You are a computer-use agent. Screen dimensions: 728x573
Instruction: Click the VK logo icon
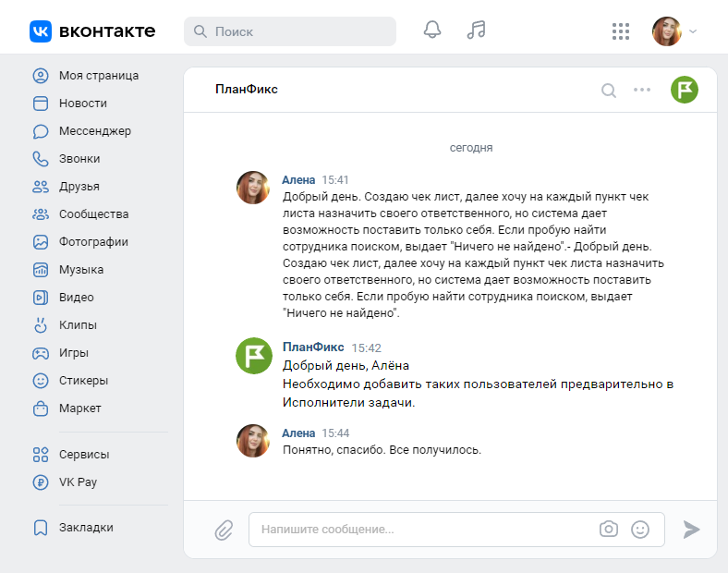[41, 31]
